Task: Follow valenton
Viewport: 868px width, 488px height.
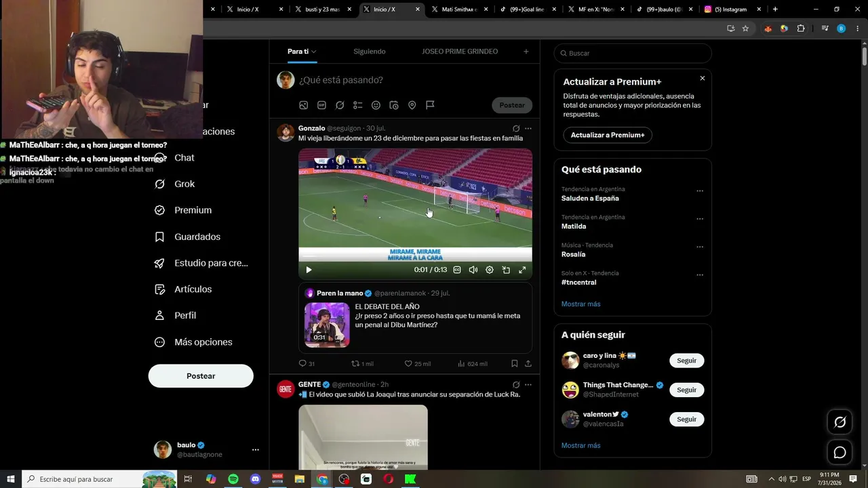Action: pyautogui.click(x=686, y=419)
